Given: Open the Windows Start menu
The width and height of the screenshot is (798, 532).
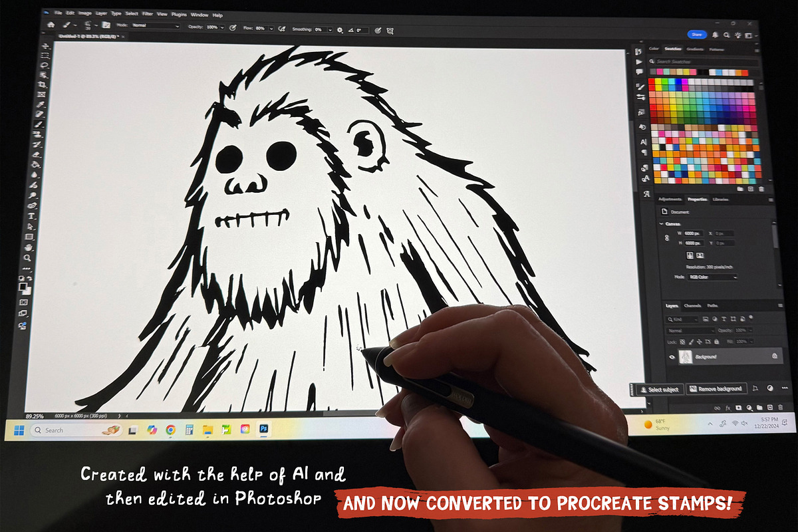Looking at the screenshot, I should click(x=19, y=430).
